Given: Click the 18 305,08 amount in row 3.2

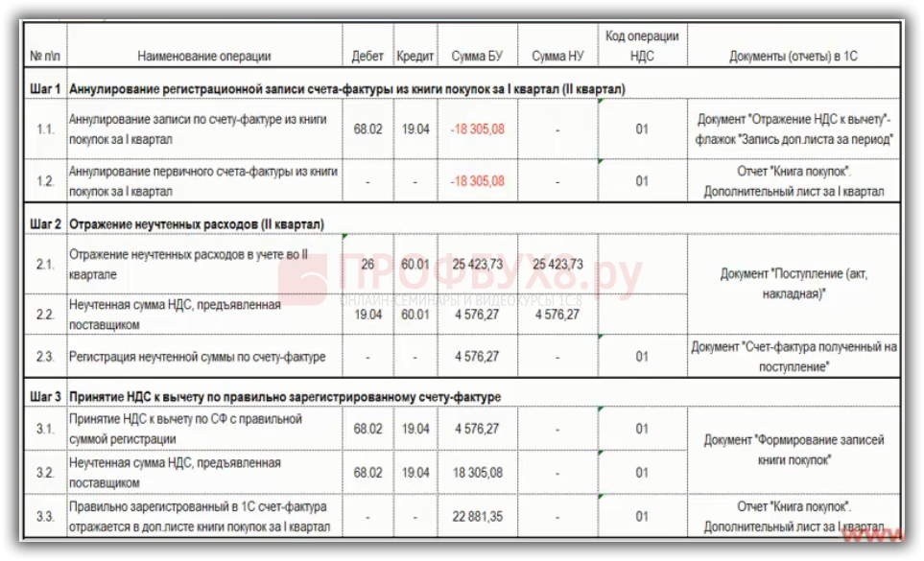Looking at the screenshot, I should point(477,473).
